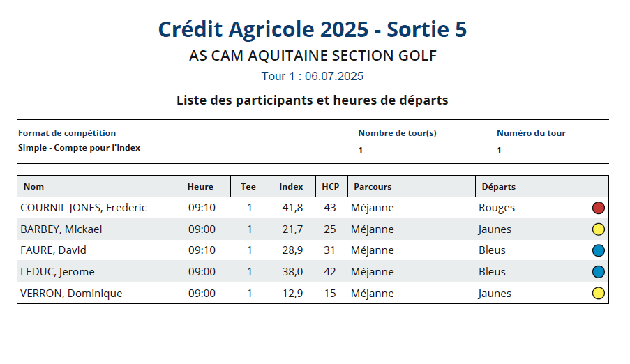This screenshot has width=630, height=364.
Task: Click the Format de compétition label
Action: [67, 133]
